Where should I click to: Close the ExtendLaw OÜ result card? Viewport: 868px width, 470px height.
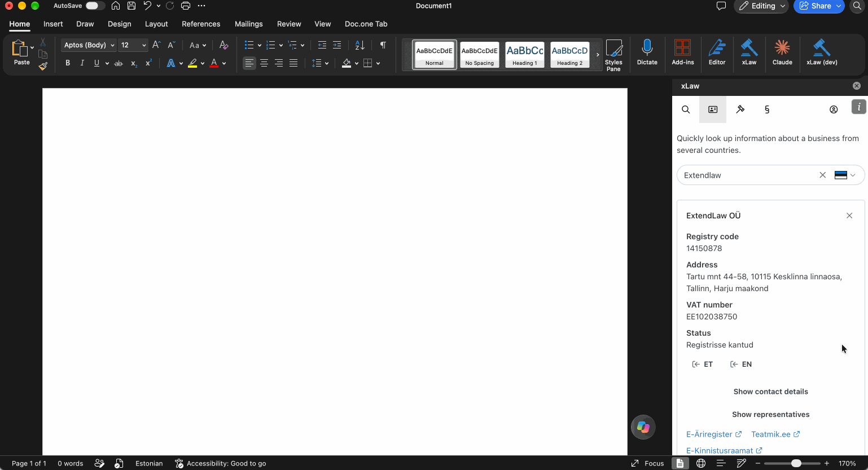tap(849, 216)
